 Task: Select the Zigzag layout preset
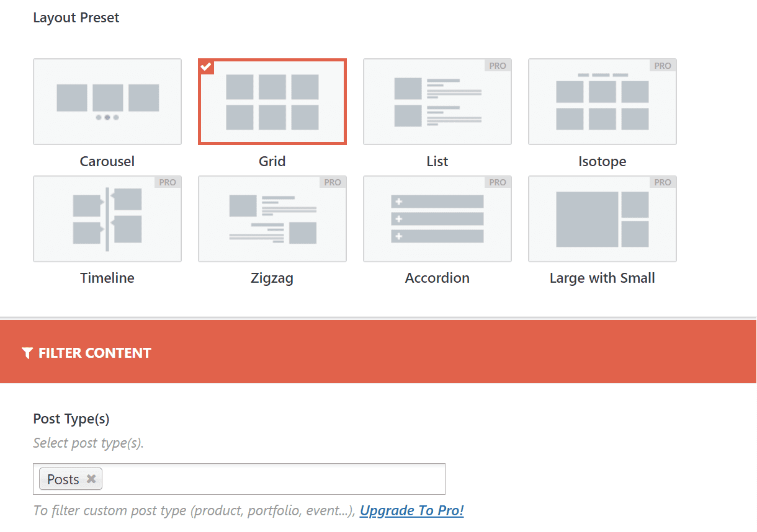272,218
